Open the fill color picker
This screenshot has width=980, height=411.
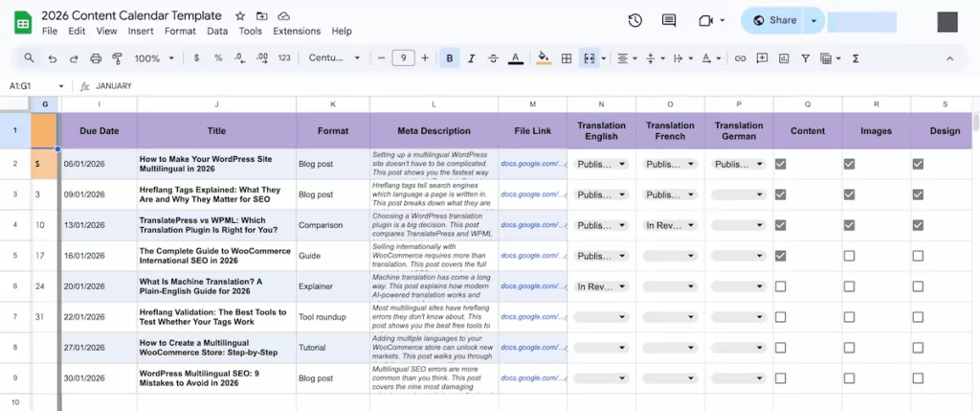[x=544, y=58]
